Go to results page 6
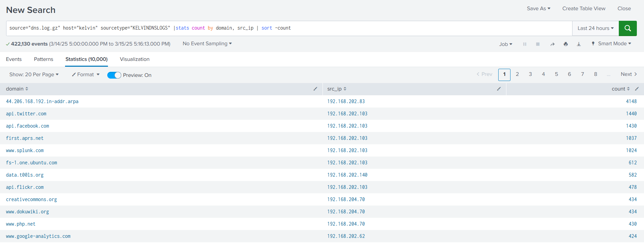The width and height of the screenshot is (644, 245). pyautogui.click(x=569, y=74)
